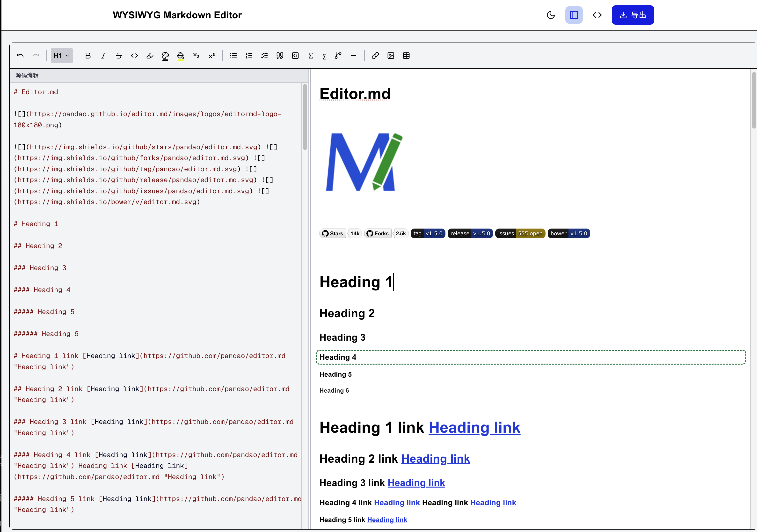Viewport: 757px width, 532px height.
Task: Insert a numbered list
Action: click(x=249, y=56)
